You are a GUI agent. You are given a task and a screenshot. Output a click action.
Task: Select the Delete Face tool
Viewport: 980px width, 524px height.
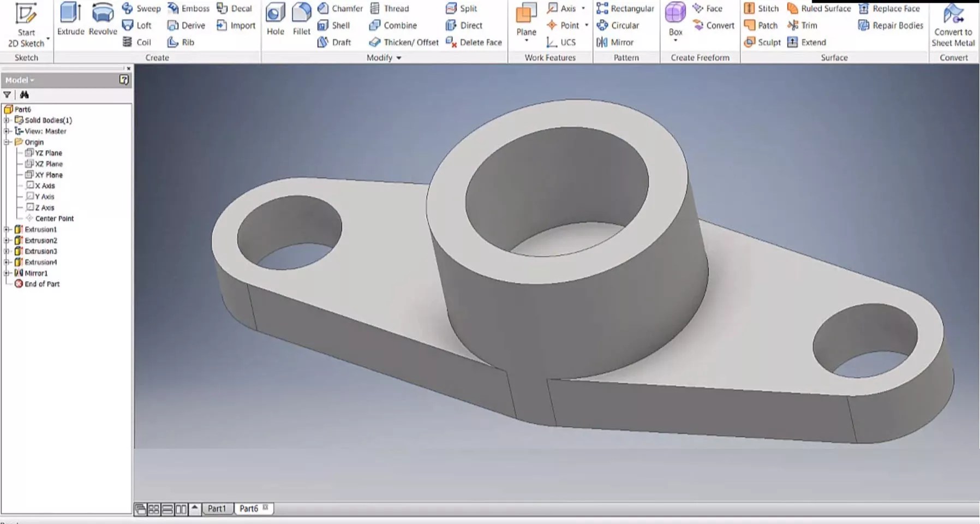(x=474, y=42)
